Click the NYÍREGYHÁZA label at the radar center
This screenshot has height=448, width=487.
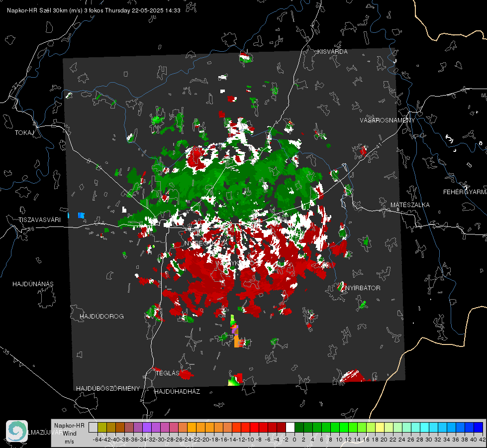pos(206,243)
